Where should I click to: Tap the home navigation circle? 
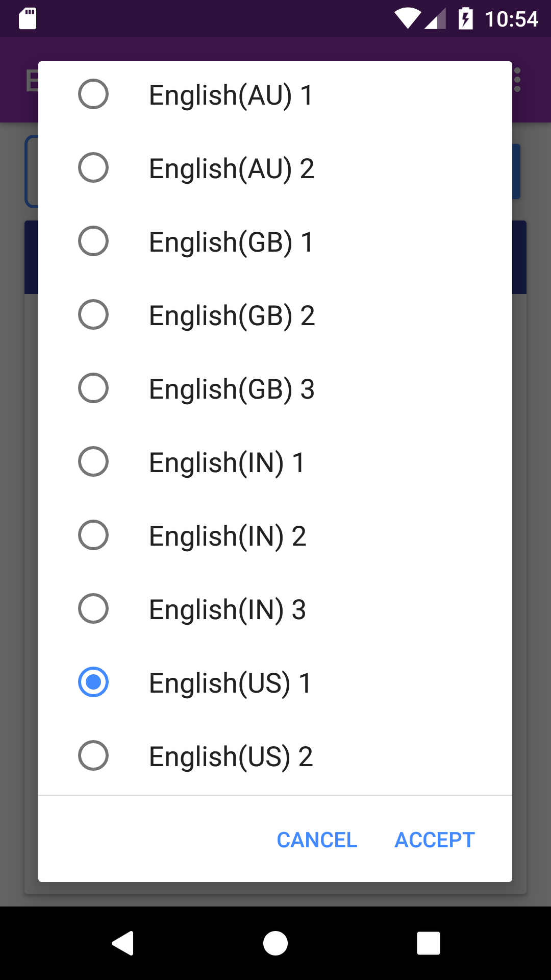pyautogui.click(x=275, y=943)
